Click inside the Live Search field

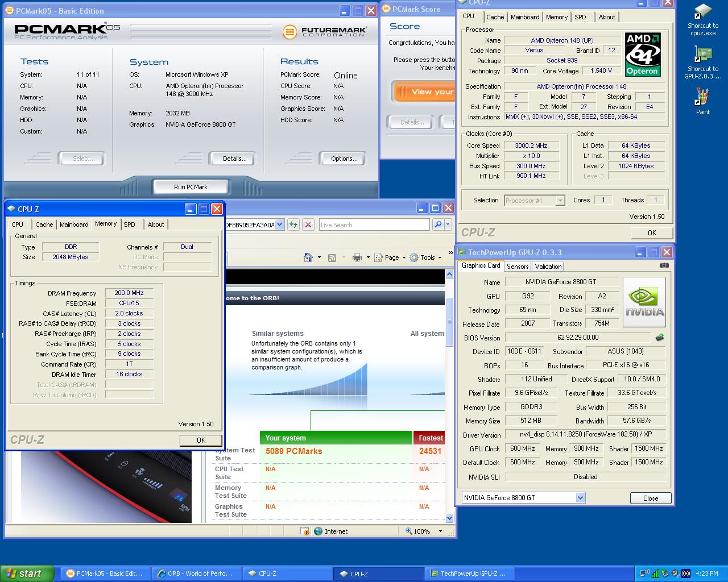coord(374,225)
